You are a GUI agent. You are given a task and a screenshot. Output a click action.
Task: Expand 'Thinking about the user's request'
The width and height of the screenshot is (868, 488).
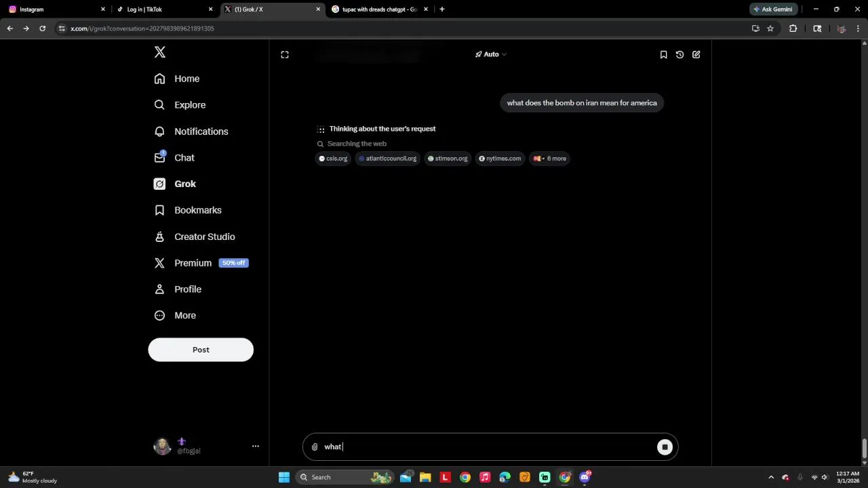click(x=382, y=129)
